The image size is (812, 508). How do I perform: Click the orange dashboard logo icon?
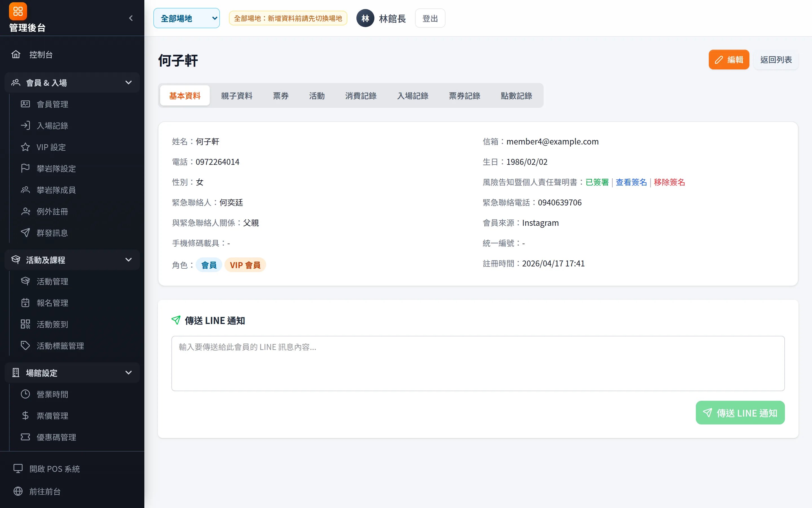click(x=18, y=11)
